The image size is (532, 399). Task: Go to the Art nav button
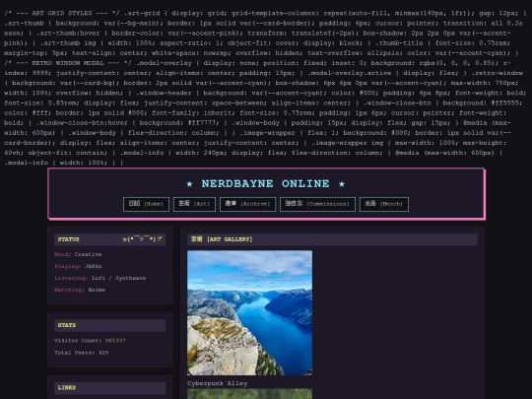(194, 204)
